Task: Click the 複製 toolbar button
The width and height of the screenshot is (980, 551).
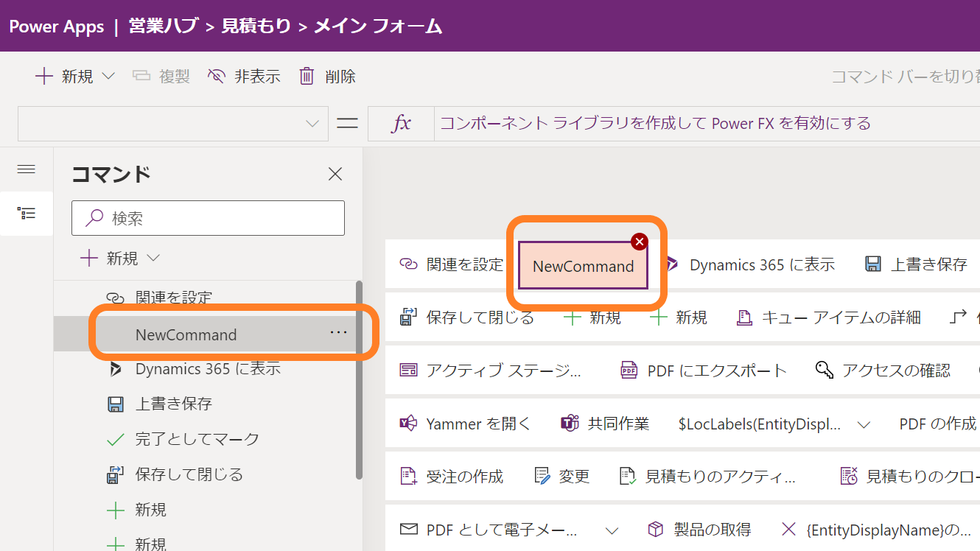Action: (x=161, y=76)
